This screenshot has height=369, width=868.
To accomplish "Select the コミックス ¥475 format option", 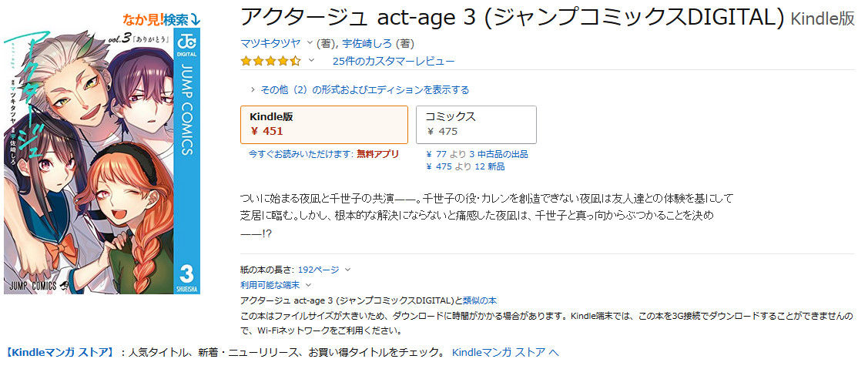I will [x=476, y=124].
